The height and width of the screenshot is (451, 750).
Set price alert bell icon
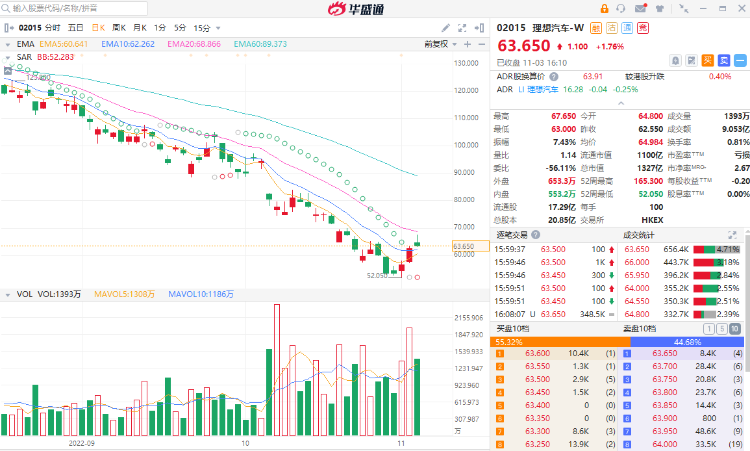pyautogui.click(x=675, y=60)
